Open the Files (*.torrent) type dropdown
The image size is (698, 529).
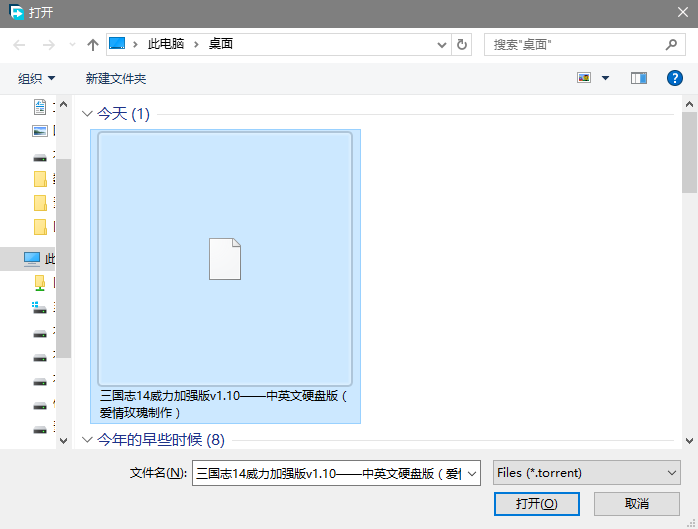tap(587, 472)
